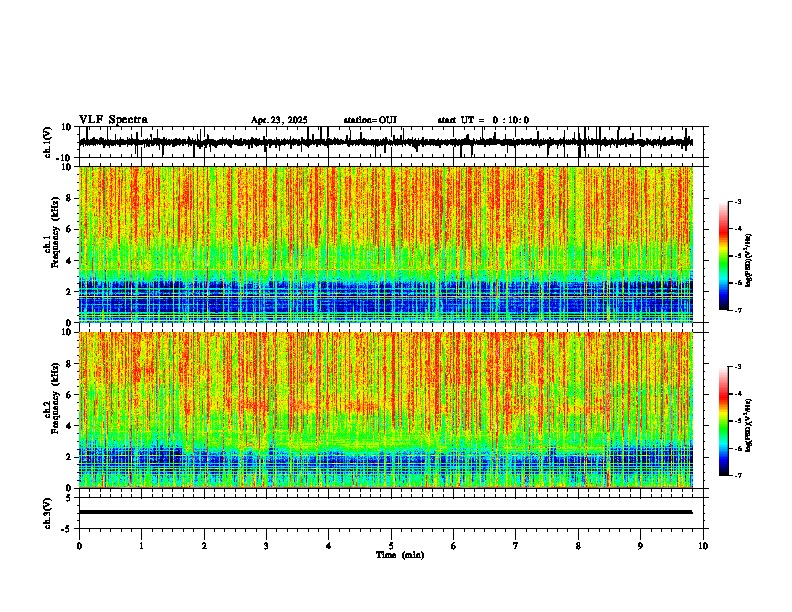The height and width of the screenshot is (612, 792).
Task: Click the "ch.3(V)" axis label
Action: 48,513
